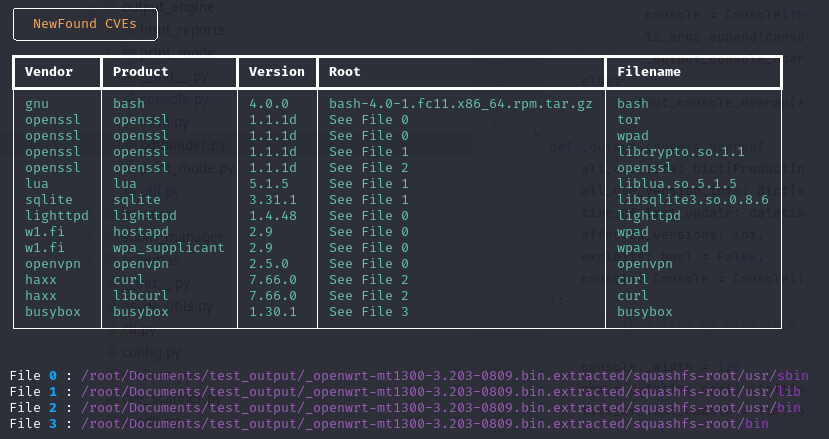Click File 2 path ending usr/bin

[441, 408]
